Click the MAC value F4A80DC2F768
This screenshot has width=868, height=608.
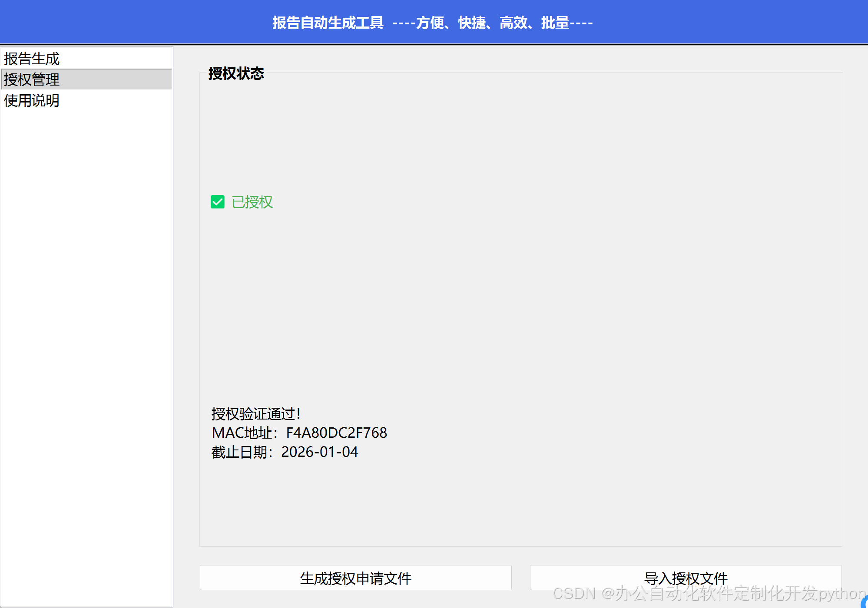(x=336, y=433)
